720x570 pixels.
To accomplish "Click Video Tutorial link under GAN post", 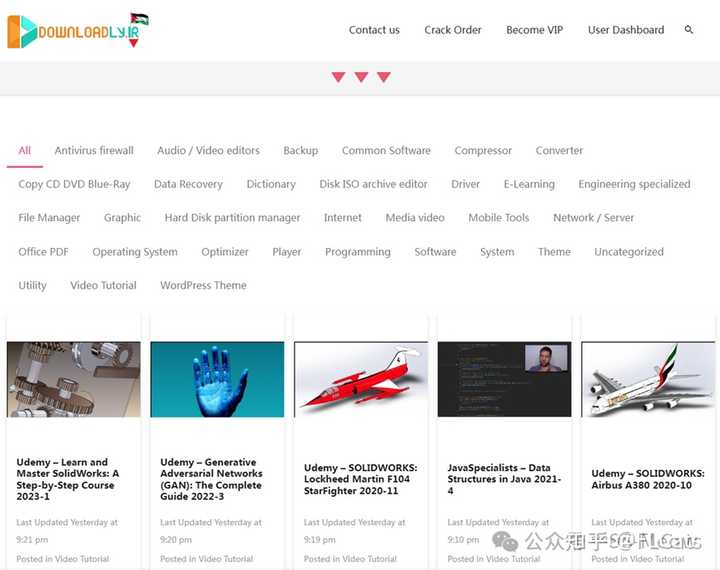I will pyautogui.click(x=225, y=559).
